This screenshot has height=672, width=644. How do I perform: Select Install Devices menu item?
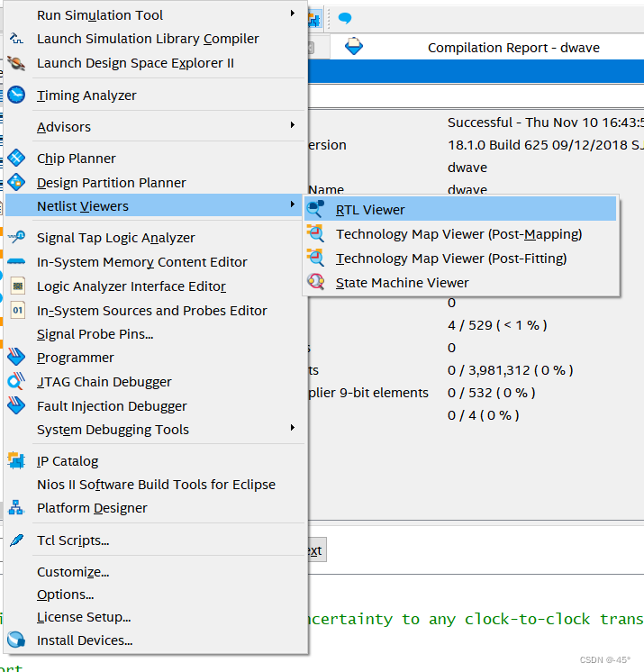pos(154,640)
